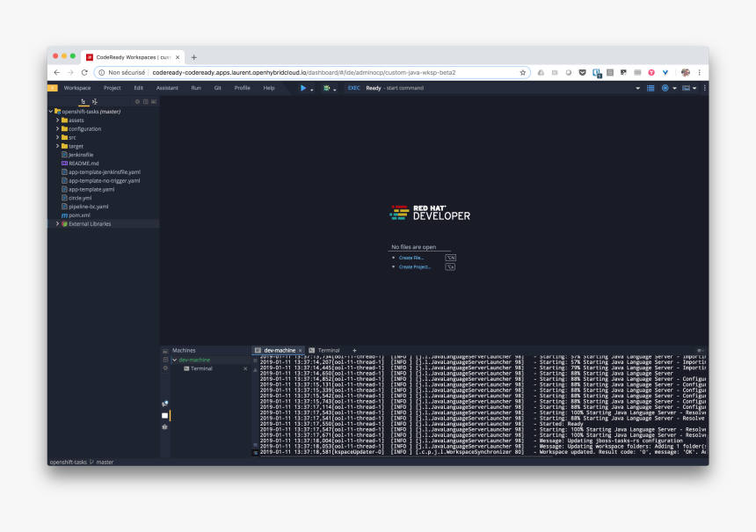Click the green Debug bug icon
Image resolution: width=756 pixels, height=532 pixels.
point(327,88)
